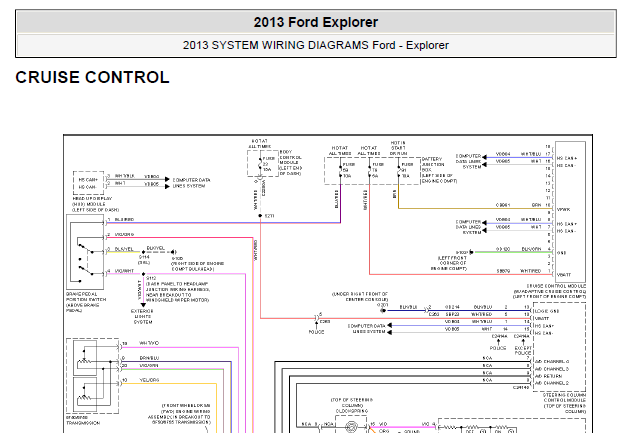Click the "BLK/YEL" wire label at pin 3

pyautogui.click(x=124, y=249)
